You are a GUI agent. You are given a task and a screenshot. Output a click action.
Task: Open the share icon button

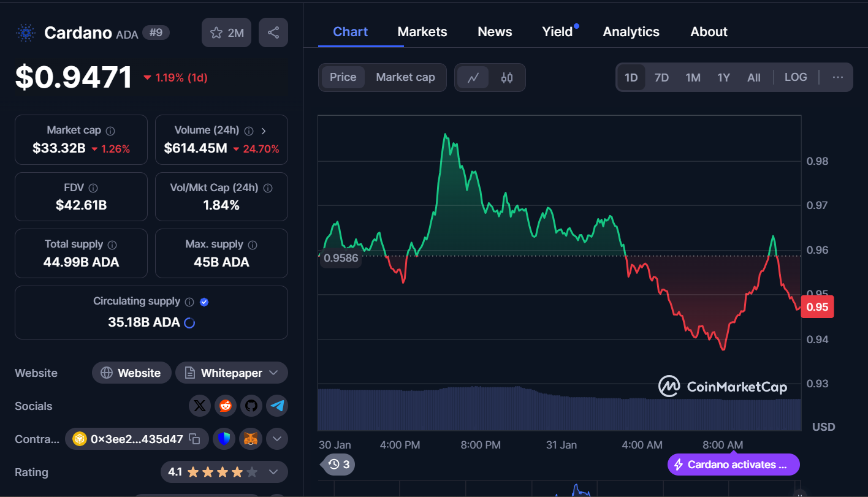click(x=273, y=33)
